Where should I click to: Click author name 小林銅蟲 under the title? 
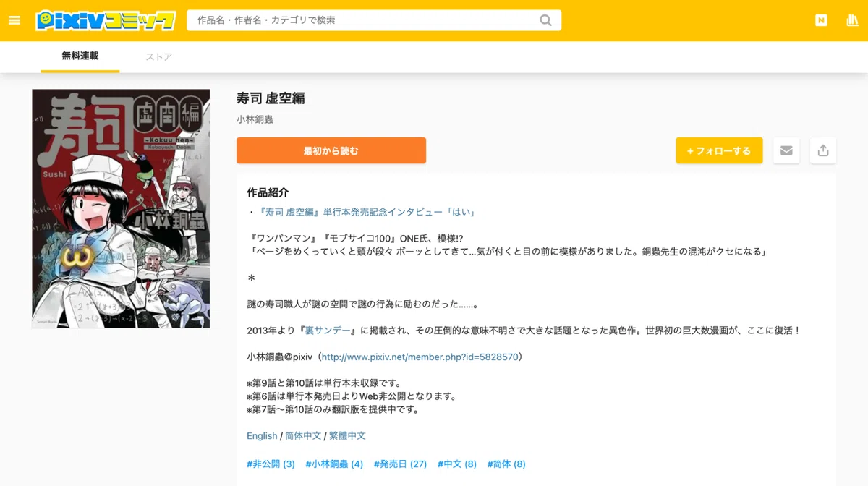pos(255,119)
